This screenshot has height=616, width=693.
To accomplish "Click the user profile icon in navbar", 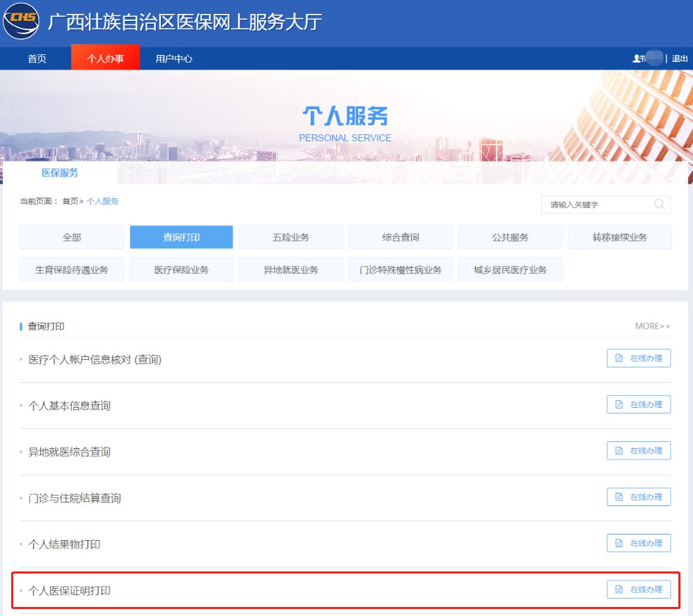I will pyautogui.click(x=636, y=59).
